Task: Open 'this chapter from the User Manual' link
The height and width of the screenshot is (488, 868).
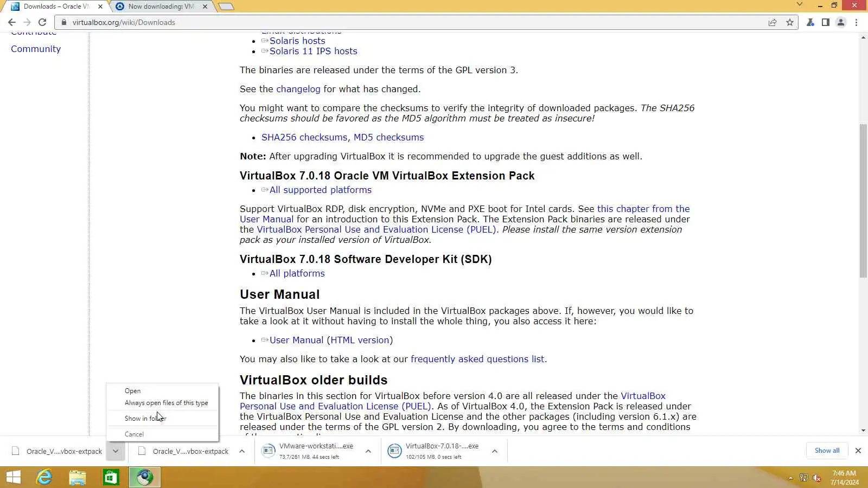Action: [643, 209]
